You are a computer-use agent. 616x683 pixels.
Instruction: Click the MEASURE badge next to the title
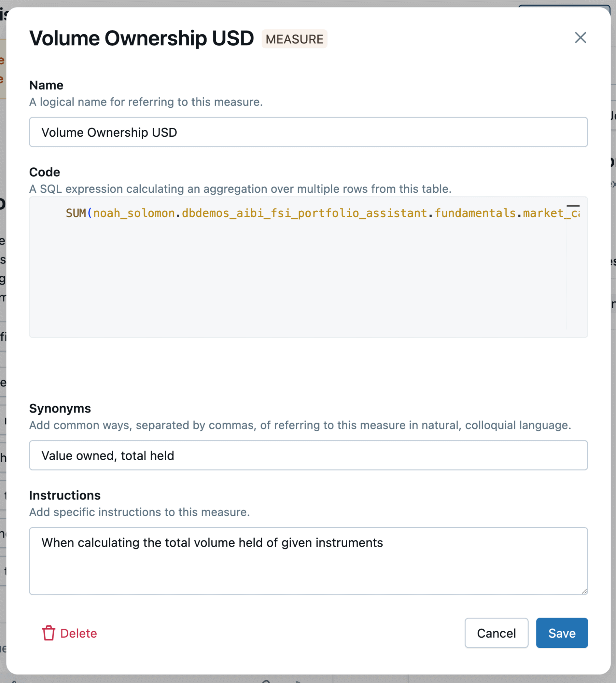[x=294, y=39]
